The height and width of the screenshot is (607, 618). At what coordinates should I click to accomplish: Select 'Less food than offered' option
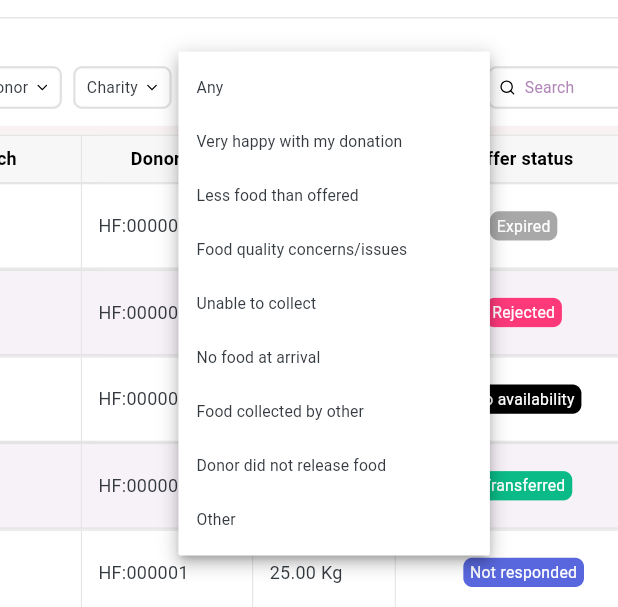(277, 195)
